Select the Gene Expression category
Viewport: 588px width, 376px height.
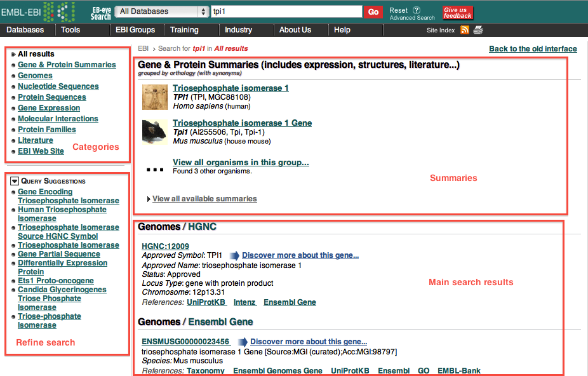(49, 108)
